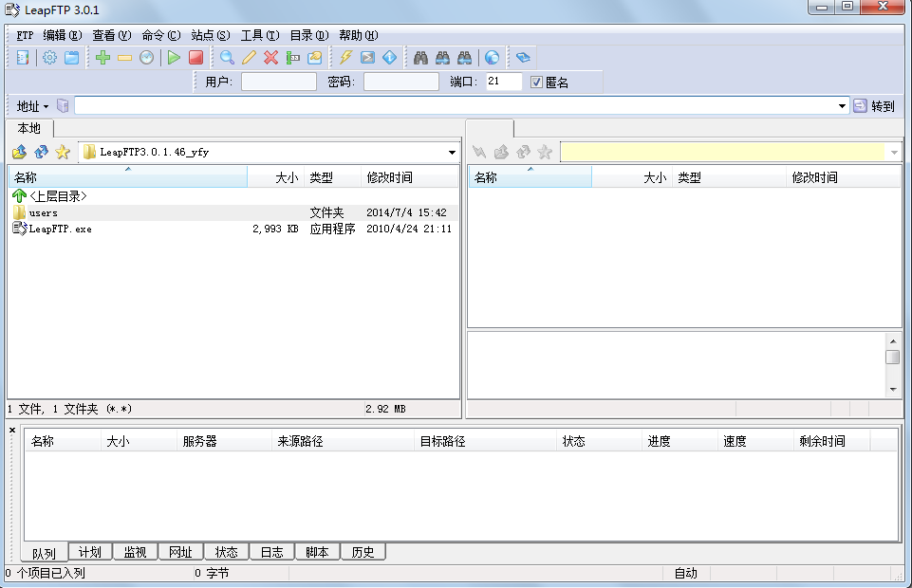912x588 pixels.
Task: Start the queue with green play icon
Action: coord(174,58)
